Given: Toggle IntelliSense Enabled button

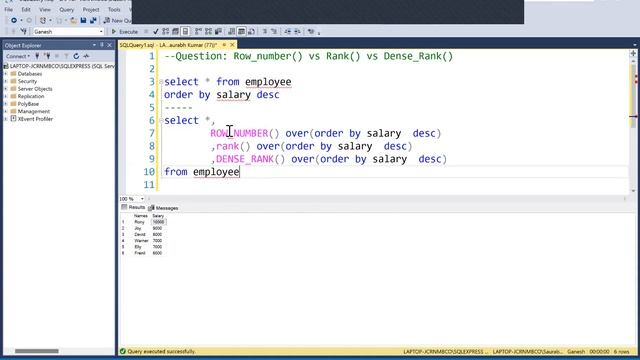Looking at the screenshot, I should 185,31.
